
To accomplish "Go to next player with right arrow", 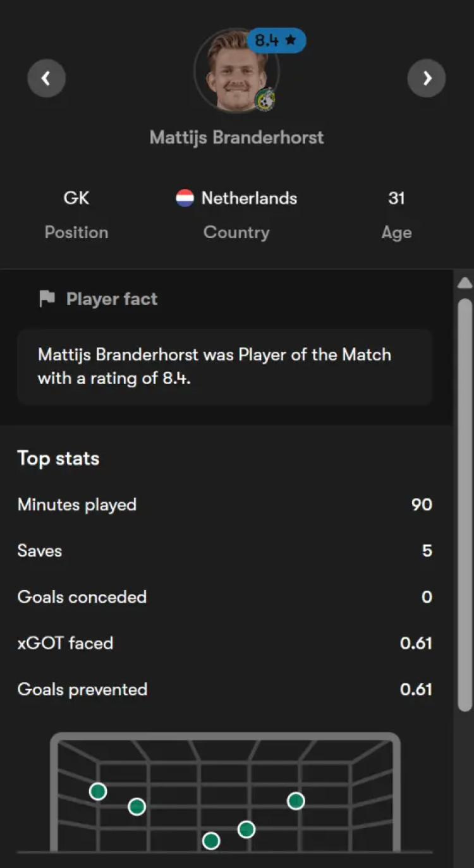I will 427,78.
